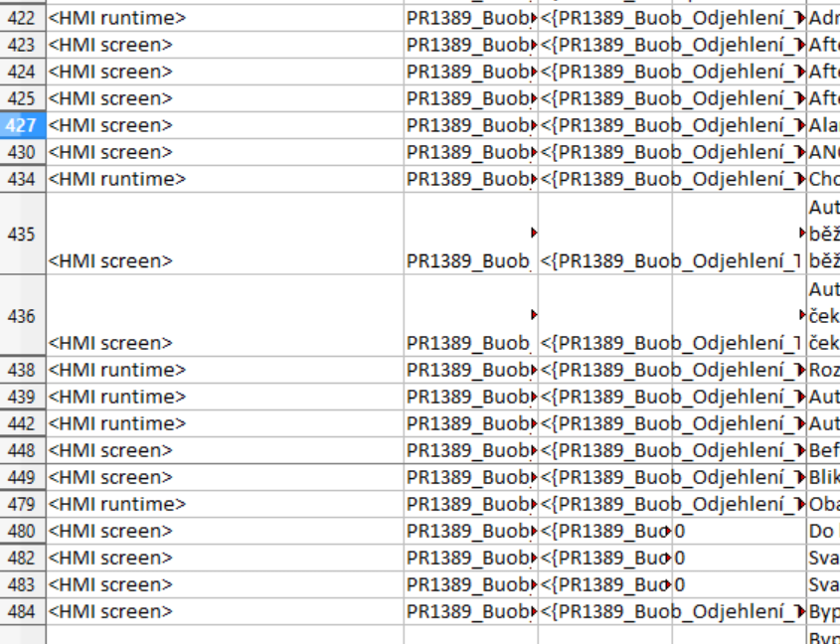Select the row 422 header
Viewport: 840px width, 644px height.
click(21, 18)
